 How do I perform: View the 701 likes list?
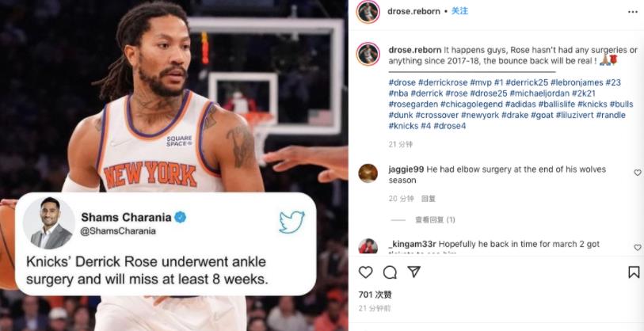click(x=375, y=295)
